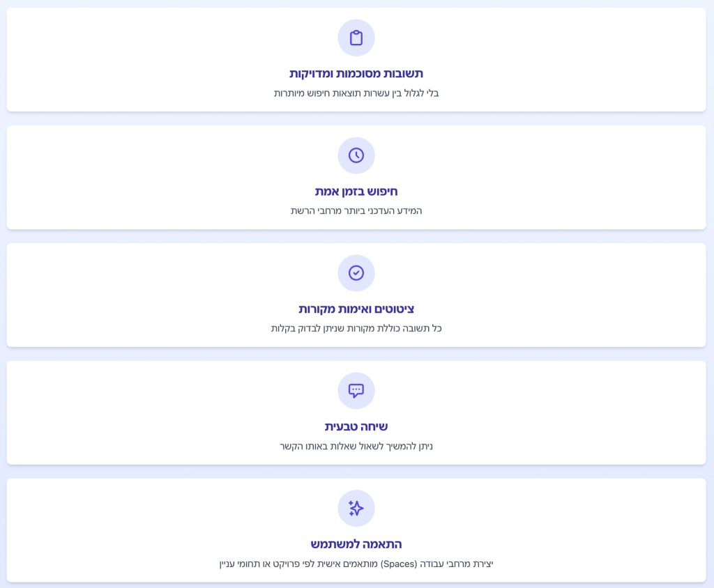Click the heading התאמה למשתמש

tap(356, 544)
